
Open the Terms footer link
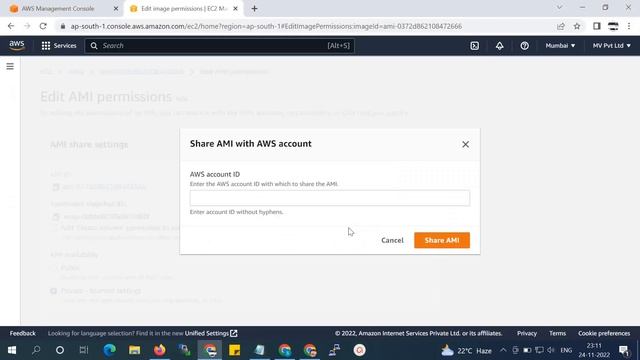point(557,333)
